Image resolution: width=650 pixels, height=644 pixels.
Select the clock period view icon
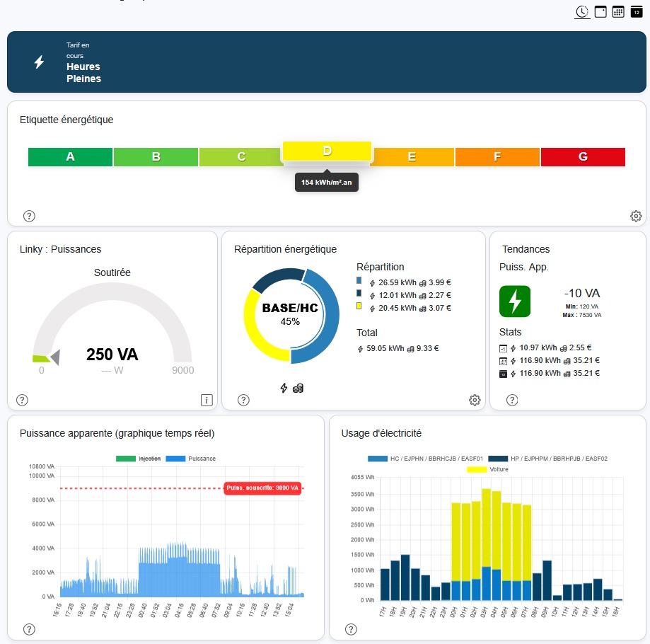tap(581, 12)
